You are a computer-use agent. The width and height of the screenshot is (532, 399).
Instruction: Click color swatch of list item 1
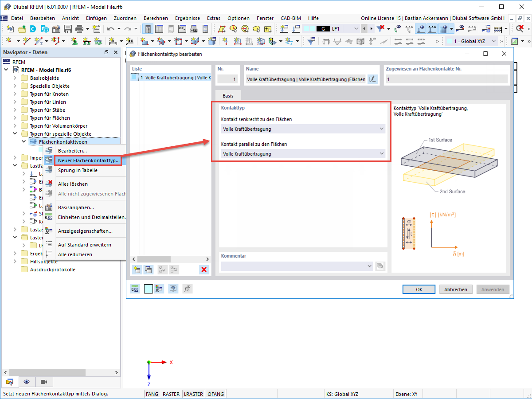click(135, 78)
